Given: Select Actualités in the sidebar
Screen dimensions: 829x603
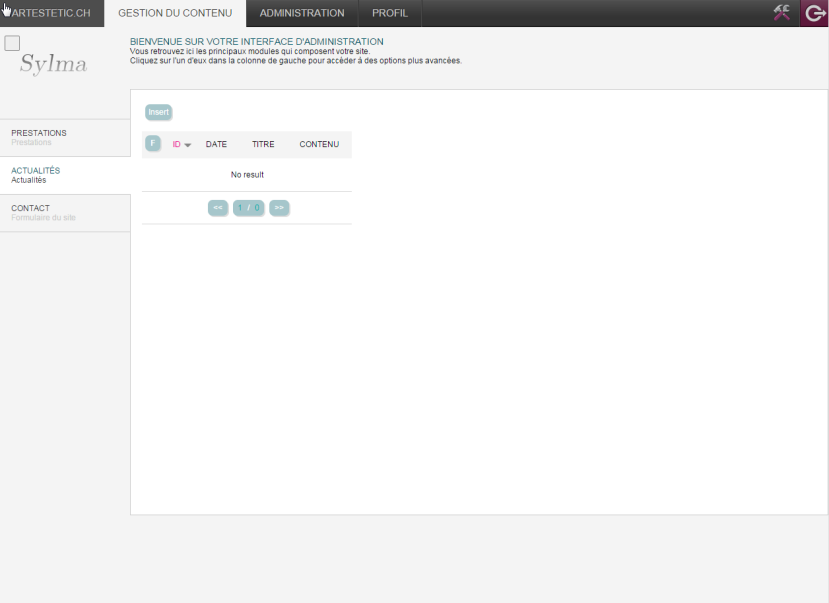Looking at the screenshot, I should pyautogui.click(x=65, y=175).
